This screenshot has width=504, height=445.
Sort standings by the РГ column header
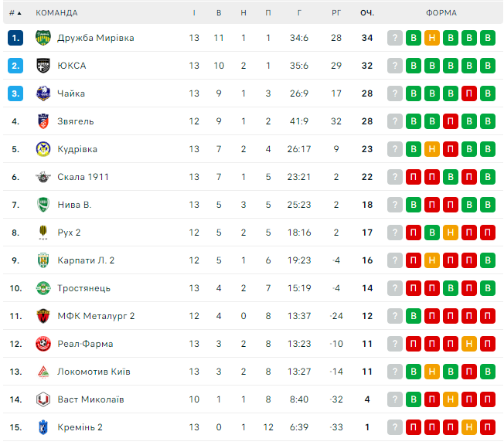[x=335, y=13]
